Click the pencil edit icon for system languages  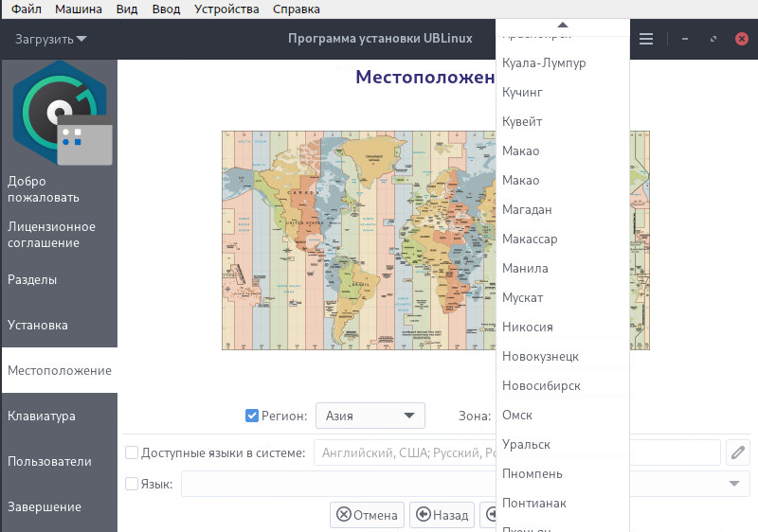click(738, 452)
